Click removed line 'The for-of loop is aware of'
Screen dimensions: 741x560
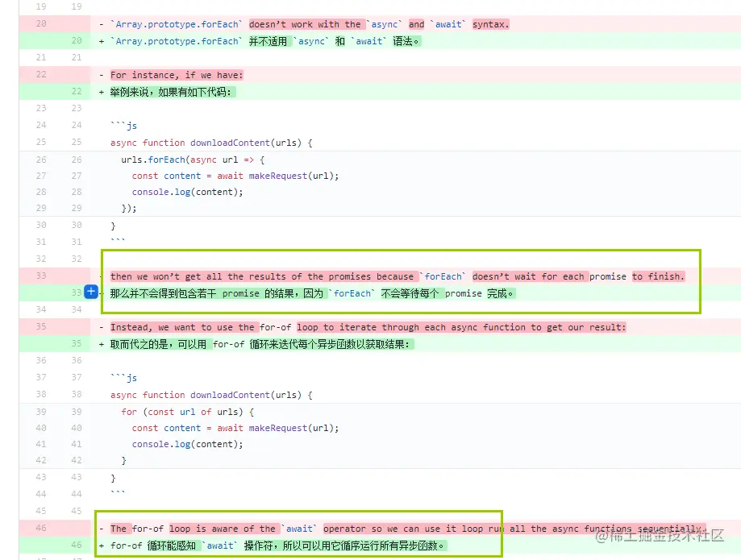[408, 529]
